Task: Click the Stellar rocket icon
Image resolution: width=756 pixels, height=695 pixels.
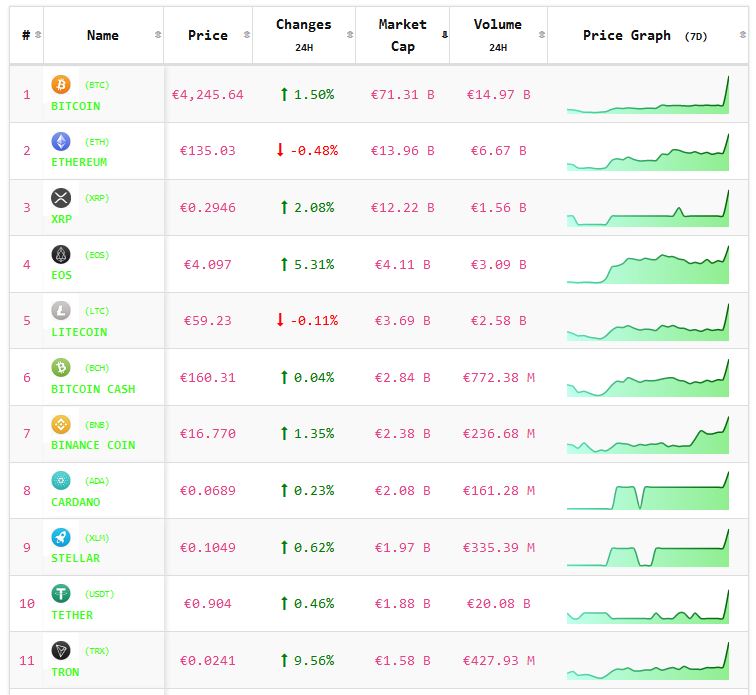Action: [x=61, y=538]
